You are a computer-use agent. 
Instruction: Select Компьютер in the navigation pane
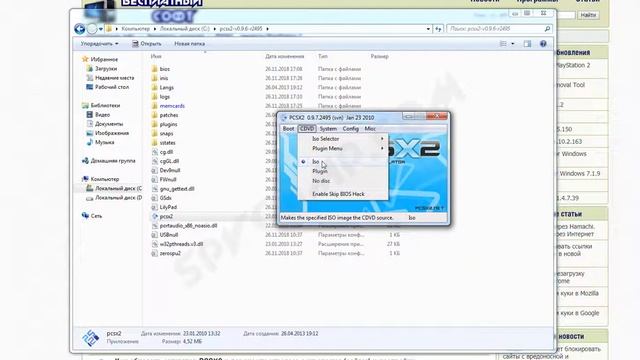(x=104, y=179)
